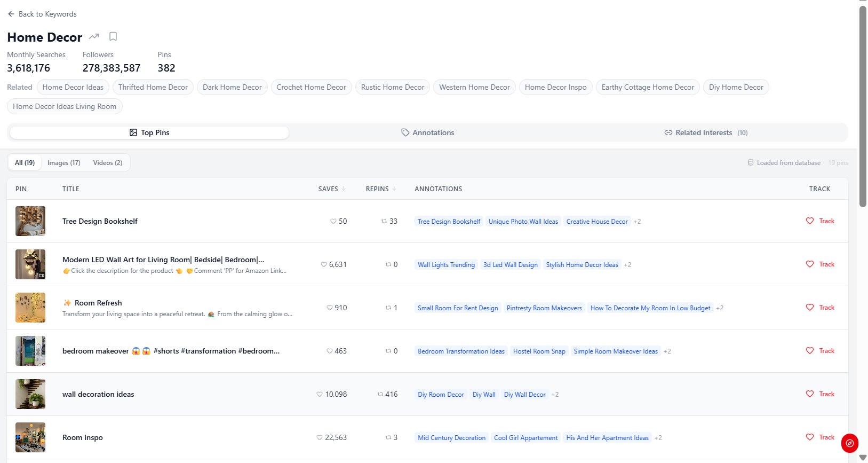
Task: Click the Wall Lights Trending annotation tag
Action: 447,265
